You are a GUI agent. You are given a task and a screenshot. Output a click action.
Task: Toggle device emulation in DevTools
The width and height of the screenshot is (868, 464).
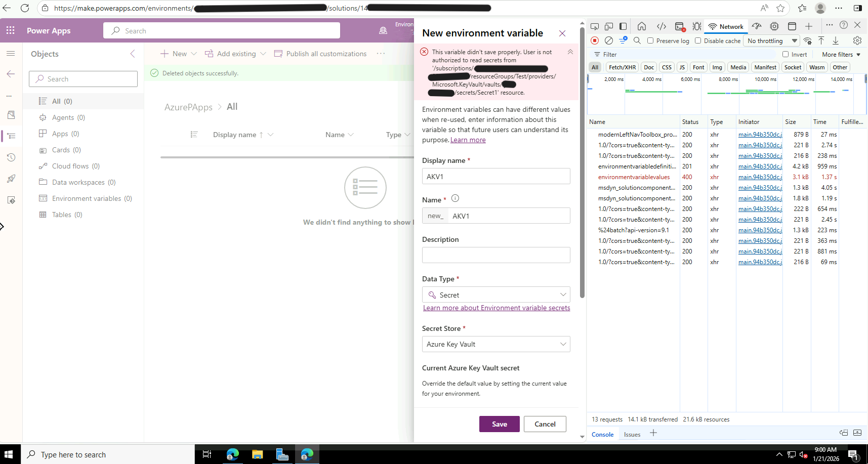tap(609, 26)
